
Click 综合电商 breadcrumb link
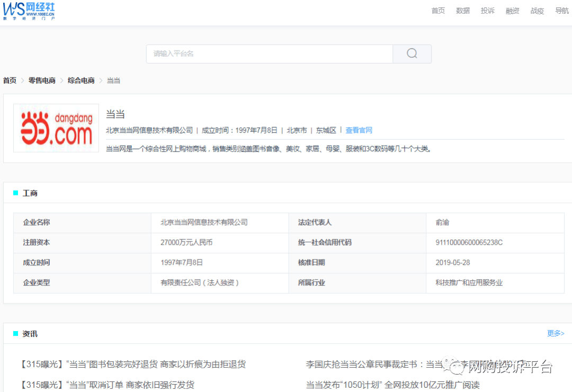pos(81,80)
